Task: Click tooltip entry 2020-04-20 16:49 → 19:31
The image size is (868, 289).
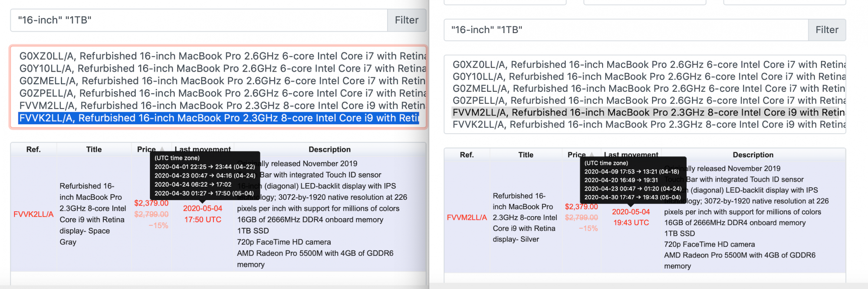Action: (621, 180)
